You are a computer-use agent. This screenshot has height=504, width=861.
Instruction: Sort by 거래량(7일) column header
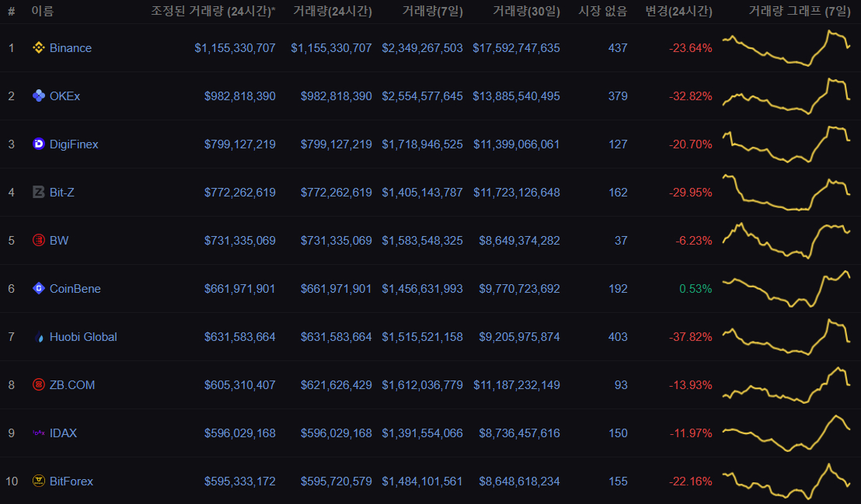point(432,11)
